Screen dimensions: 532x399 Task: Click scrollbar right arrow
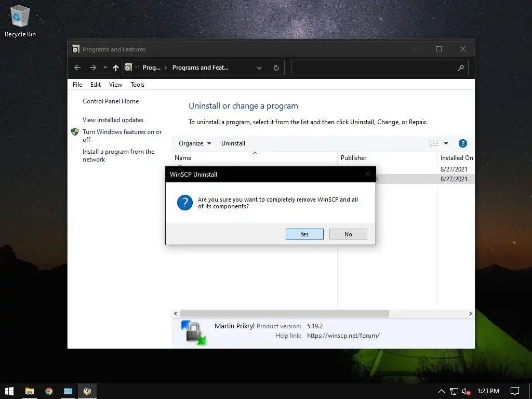coord(471,313)
